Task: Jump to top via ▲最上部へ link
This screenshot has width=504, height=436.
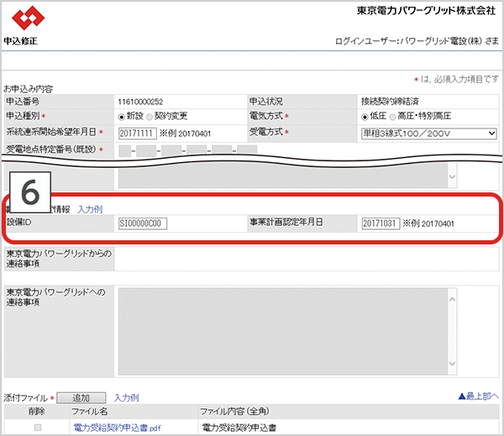Action: click(478, 397)
